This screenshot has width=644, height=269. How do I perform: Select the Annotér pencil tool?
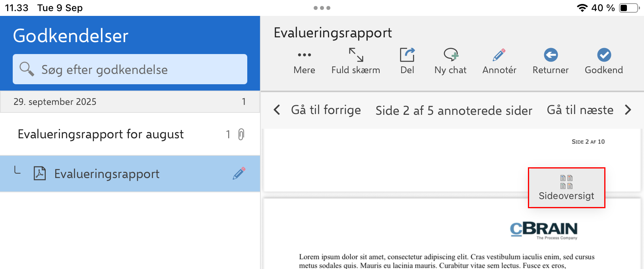pyautogui.click(x=499, y=62)
